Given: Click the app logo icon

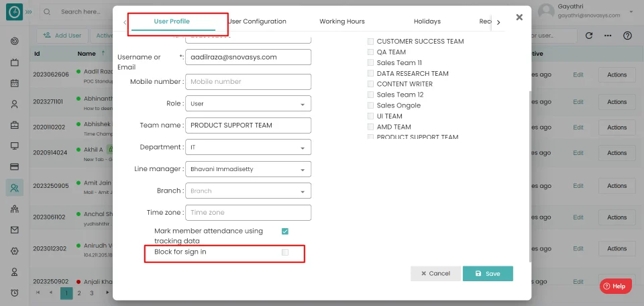Looking at the screenshot, I should pos(14,12).
